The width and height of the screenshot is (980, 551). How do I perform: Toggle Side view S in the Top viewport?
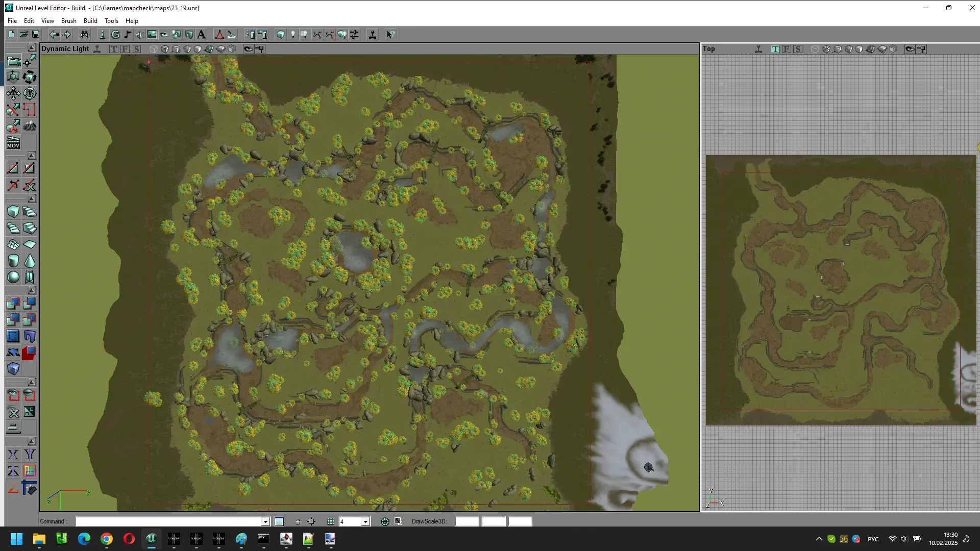[798, 49]
